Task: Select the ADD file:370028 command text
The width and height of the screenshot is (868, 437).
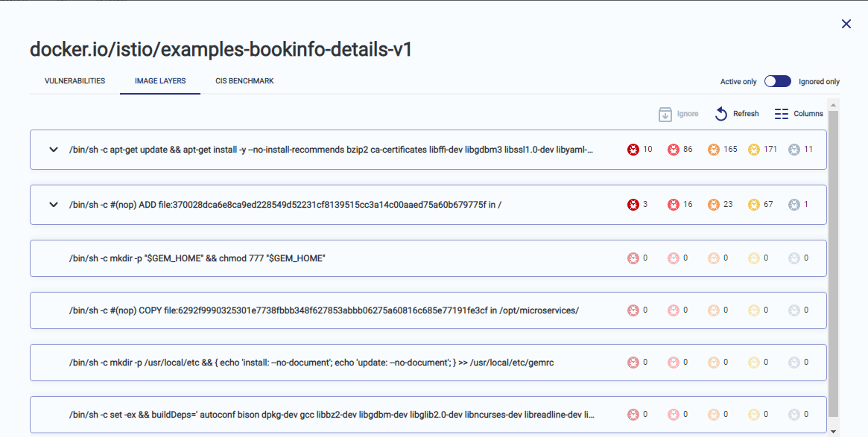Action: pyautogui.click(x=285, y=205)
